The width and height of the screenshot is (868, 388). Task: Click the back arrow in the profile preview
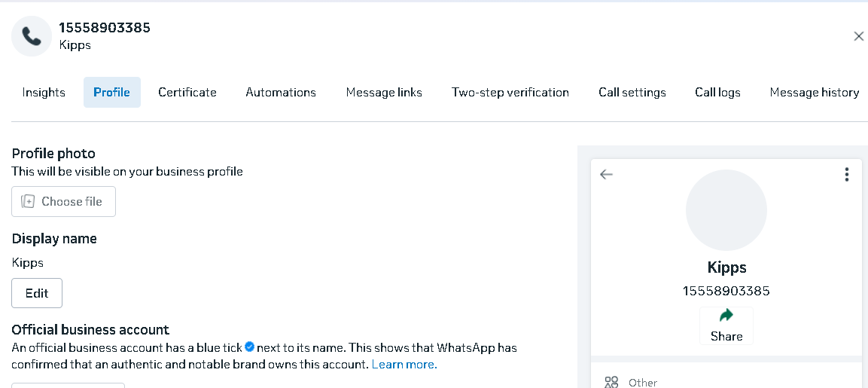tap(606, 175)
